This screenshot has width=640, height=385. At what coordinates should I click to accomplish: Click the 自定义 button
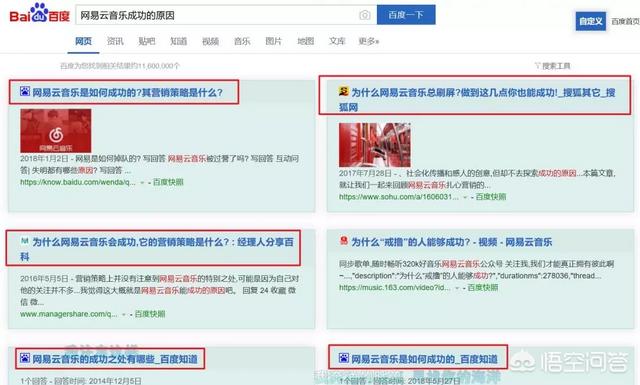tap(590, 21)
